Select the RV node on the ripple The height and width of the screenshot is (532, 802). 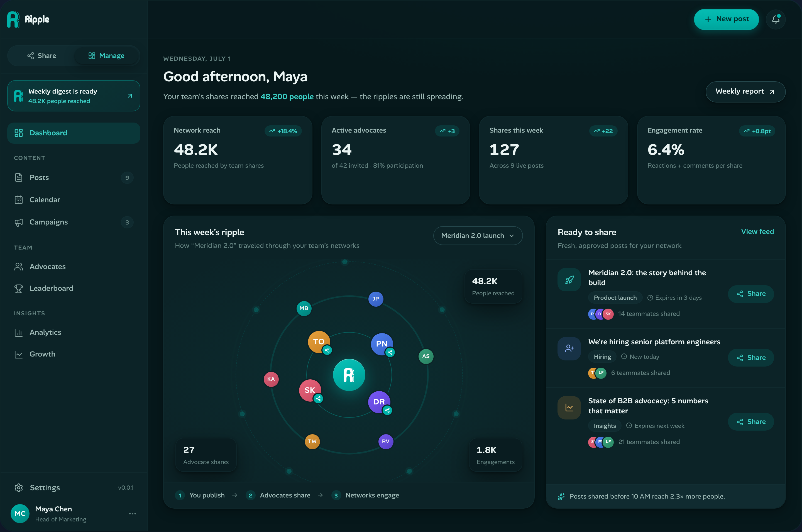click(386, 441)
